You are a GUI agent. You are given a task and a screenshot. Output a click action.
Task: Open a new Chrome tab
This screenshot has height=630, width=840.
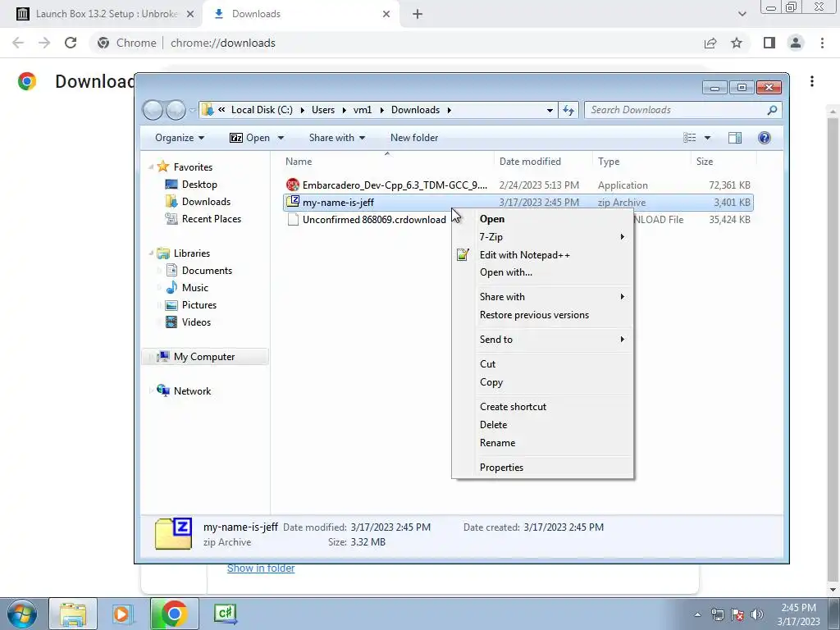[418, 14]
